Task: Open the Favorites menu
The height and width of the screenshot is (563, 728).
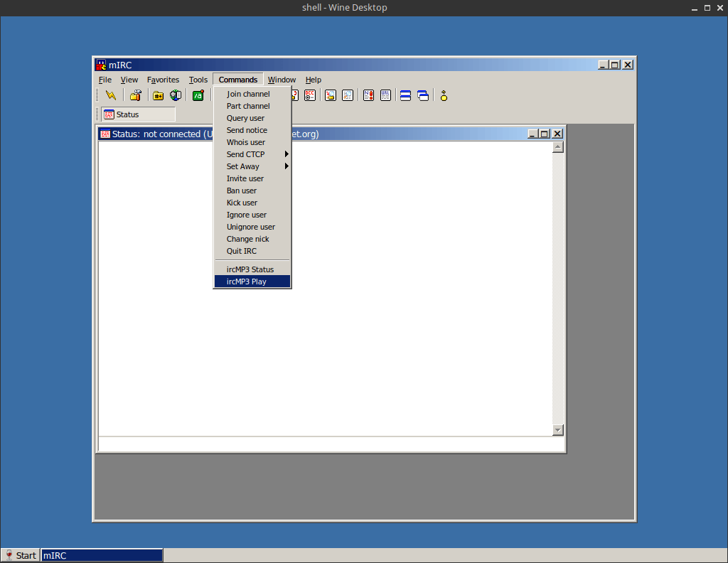Action: [163, 80]
